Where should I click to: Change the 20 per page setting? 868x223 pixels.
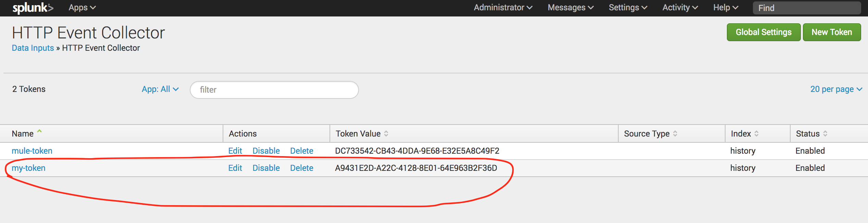click(x=835, y=89)
